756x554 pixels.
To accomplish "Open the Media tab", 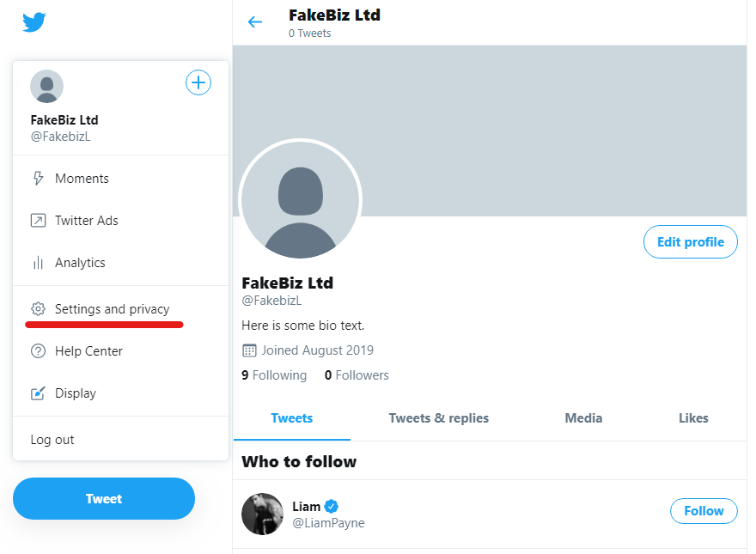I will pos(583,418).
